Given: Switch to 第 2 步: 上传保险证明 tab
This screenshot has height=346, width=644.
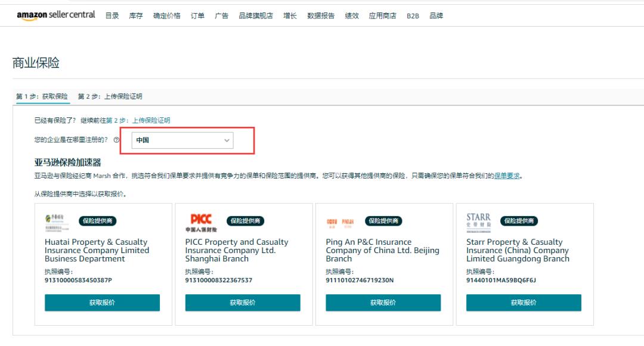Looking at the screenshot, I should 110,96.
